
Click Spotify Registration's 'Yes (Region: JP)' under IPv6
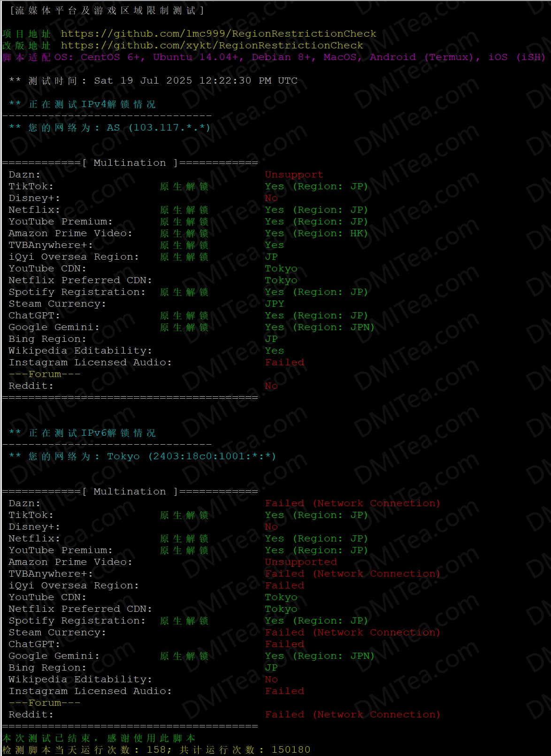click(x=316, y=621)
